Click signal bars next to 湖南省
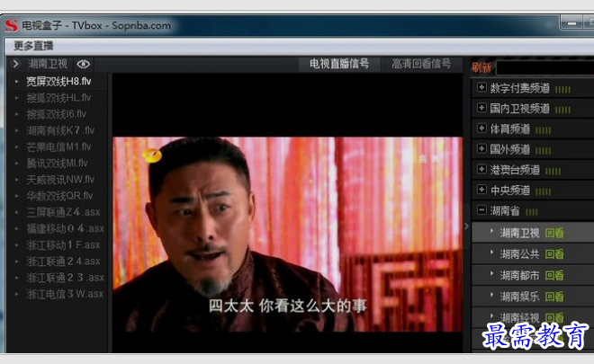 tap(532, 212)
